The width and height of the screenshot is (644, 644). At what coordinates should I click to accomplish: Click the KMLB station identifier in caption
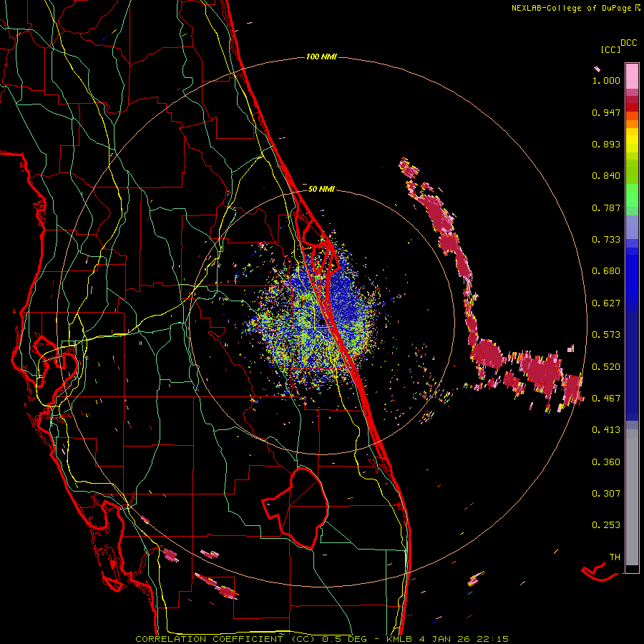point(399,639)
